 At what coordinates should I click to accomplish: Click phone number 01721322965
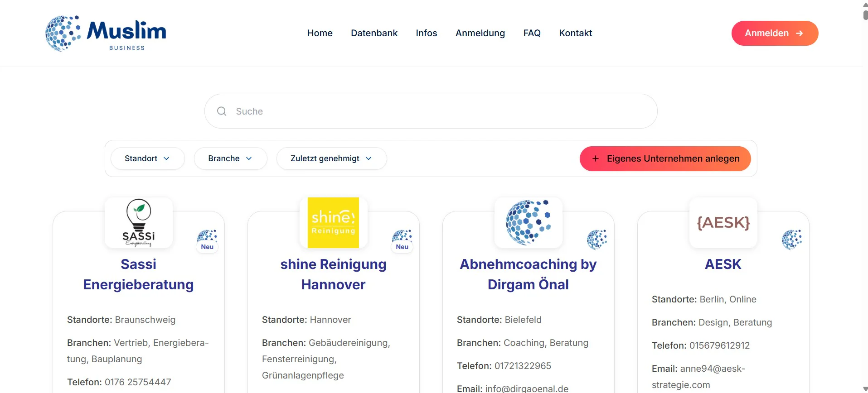[x=523, y=366]
